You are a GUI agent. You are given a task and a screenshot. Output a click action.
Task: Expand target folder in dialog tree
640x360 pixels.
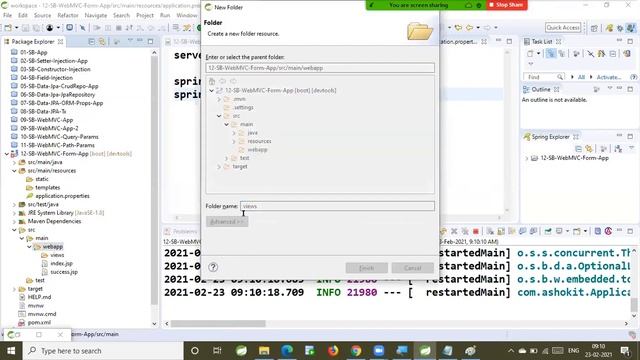point(219,167)
